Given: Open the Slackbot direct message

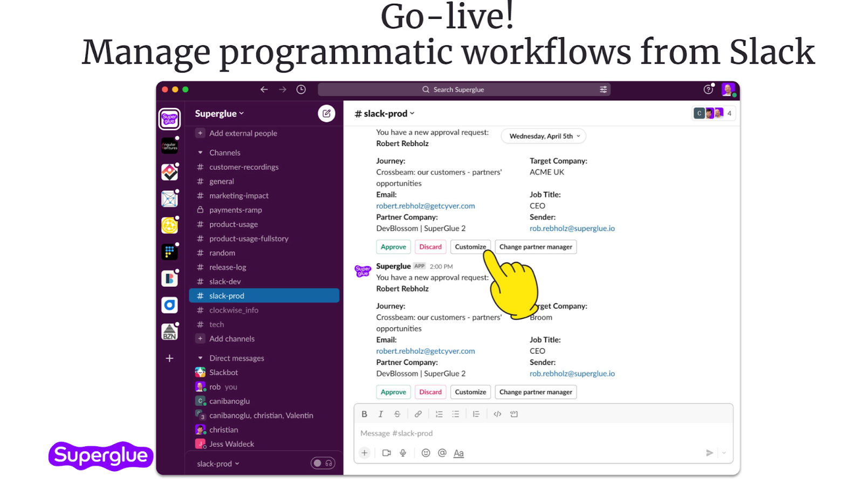Looking at the screenshot, I should point(222,372).
